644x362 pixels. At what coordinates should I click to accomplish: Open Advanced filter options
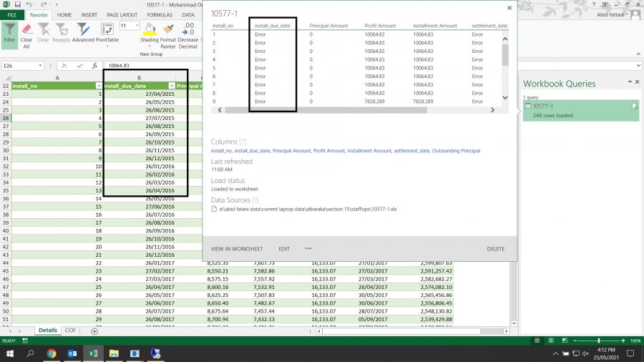pos(83,33)
